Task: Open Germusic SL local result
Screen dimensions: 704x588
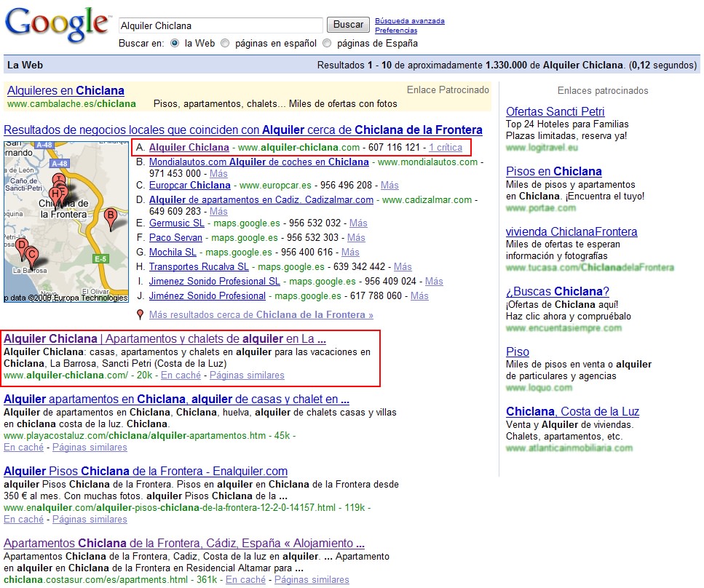Action: [176, 223]
